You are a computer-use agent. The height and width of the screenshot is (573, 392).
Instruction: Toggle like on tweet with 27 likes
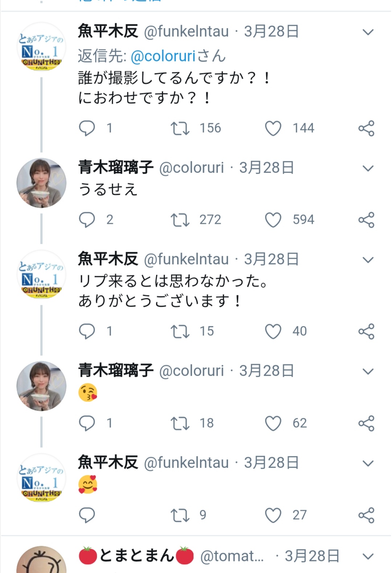pyautogui.click(x=273, y=515)
